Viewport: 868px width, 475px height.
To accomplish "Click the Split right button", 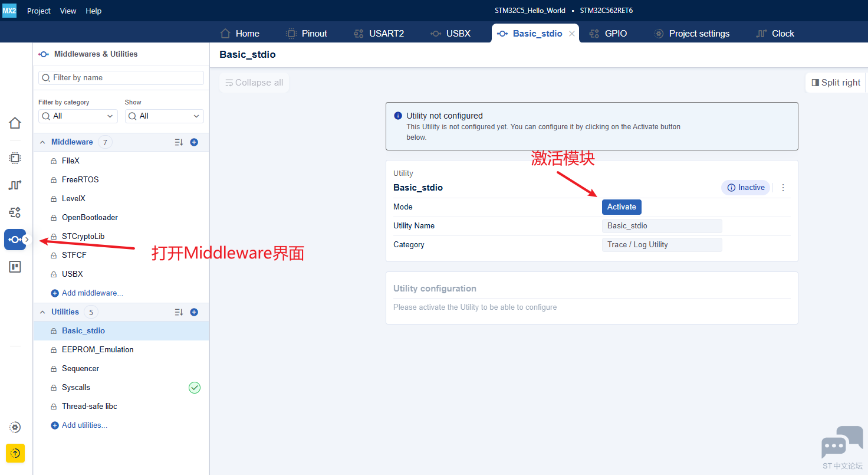I will 836,83.
